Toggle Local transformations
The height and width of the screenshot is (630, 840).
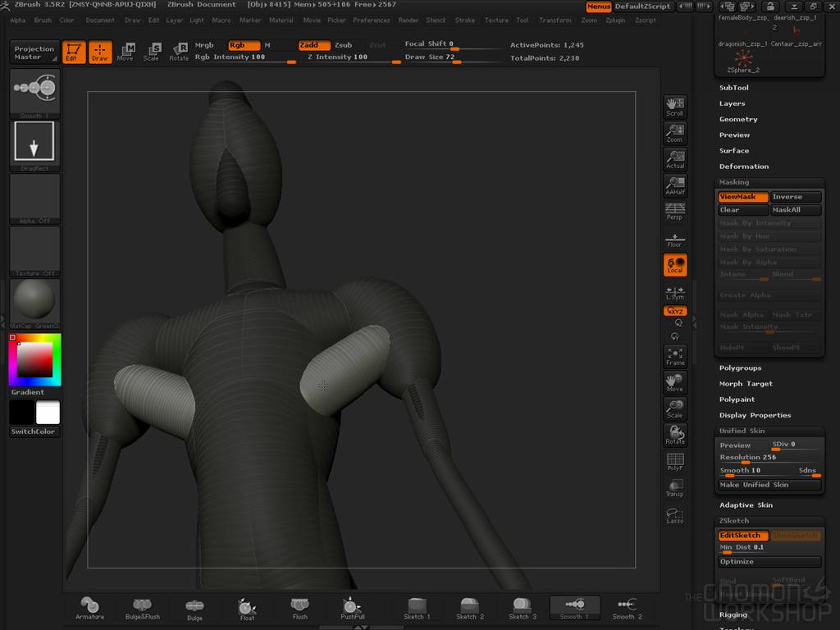[x=675, y=265]
